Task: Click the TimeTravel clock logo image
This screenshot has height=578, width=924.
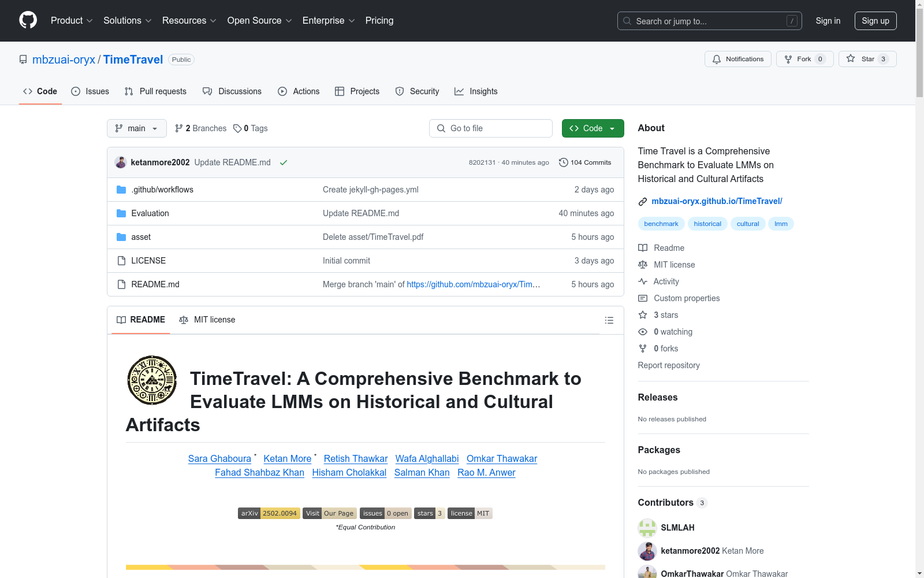Action: pos(152,380)
